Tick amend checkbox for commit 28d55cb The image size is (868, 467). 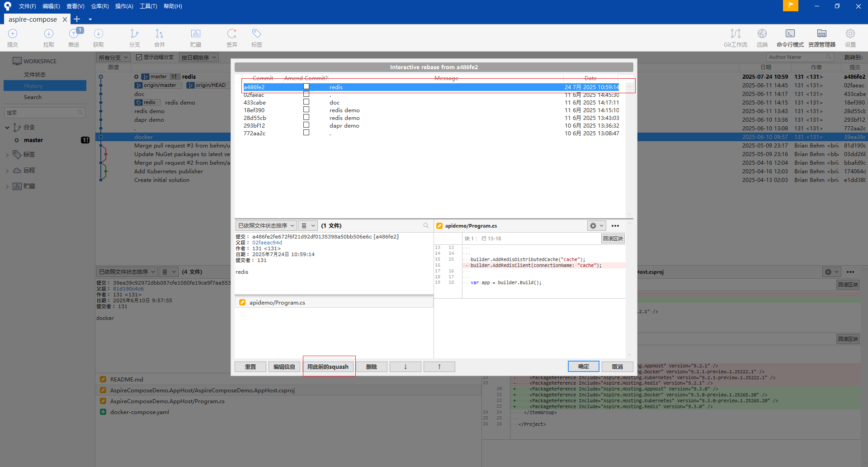(x=306, y=117)
